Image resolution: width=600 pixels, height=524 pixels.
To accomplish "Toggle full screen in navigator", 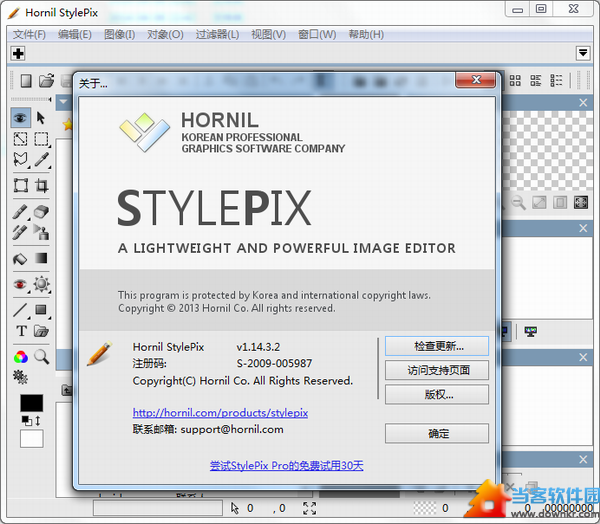I will (x=581, y=202).
